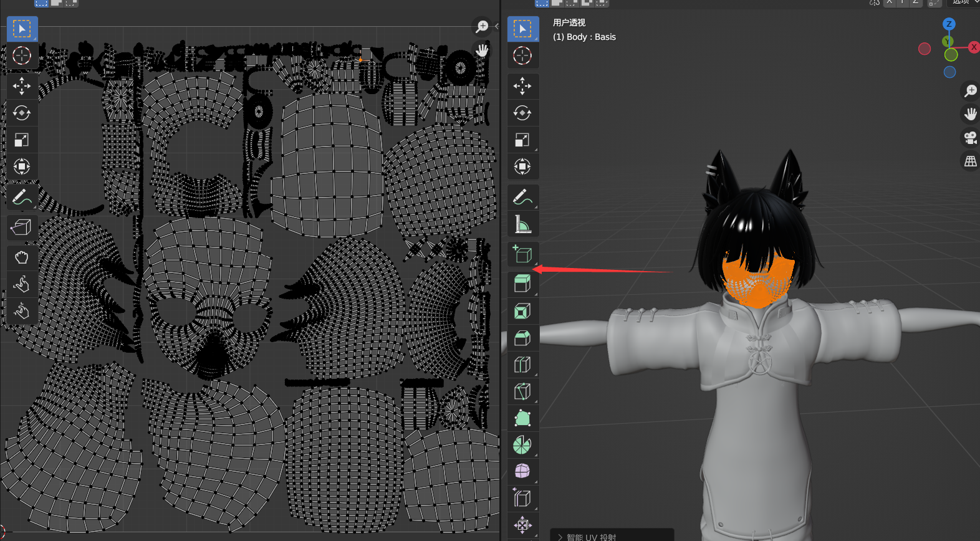Click the red X axis on navigation gizmo
980x541 pixels.
click(974, 47)
